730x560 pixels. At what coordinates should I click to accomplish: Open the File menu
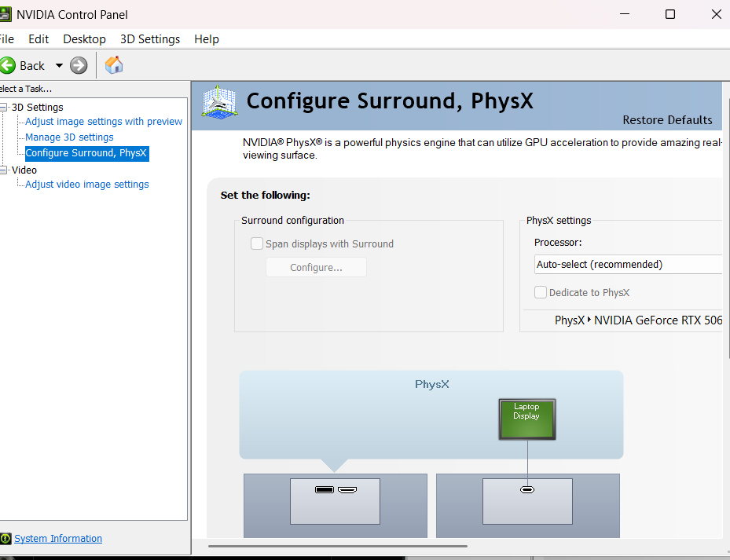point(6,39)
